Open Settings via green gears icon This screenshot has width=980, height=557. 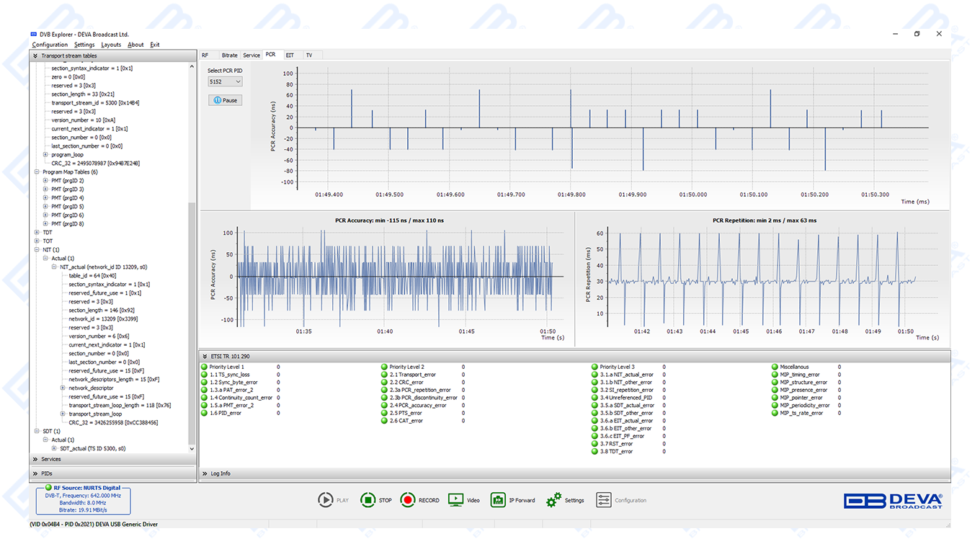click(553, 500)
